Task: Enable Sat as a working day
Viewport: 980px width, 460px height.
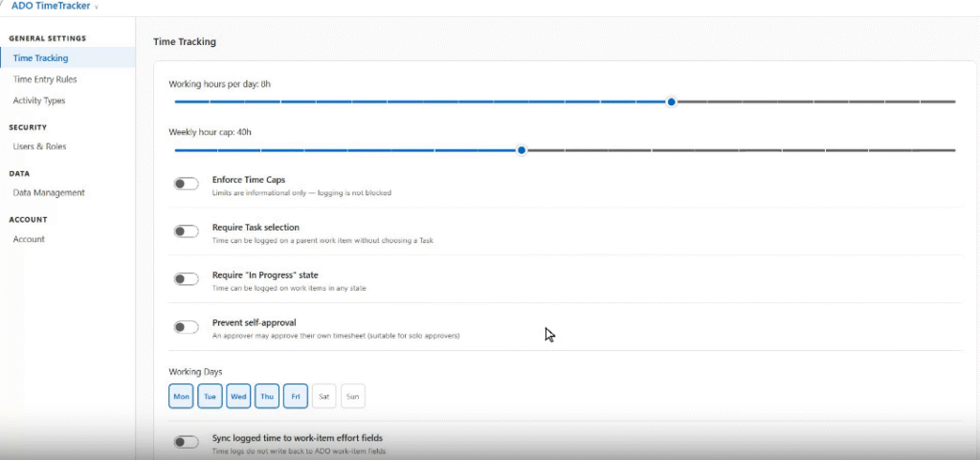Action: coord(323,396)
